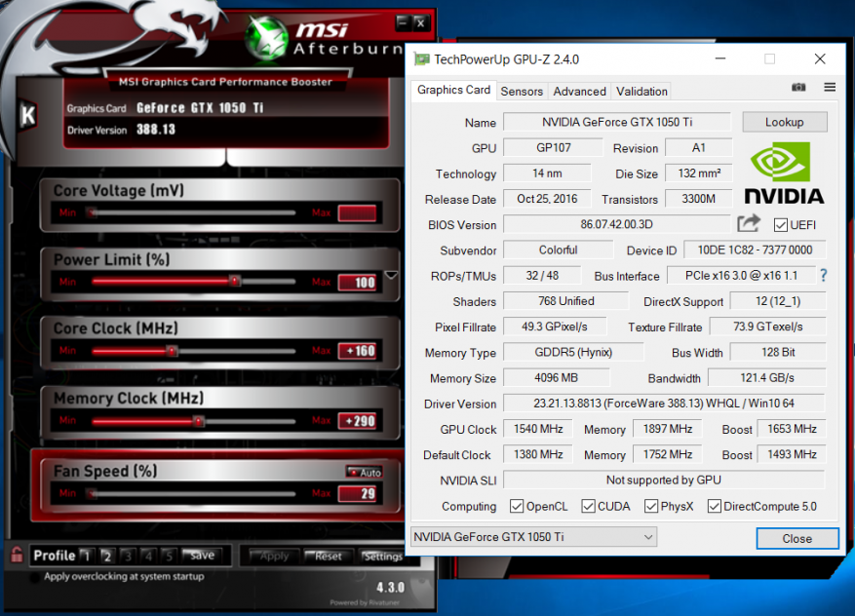Click the MSI Afterburner green logo icon

point(265,38)
